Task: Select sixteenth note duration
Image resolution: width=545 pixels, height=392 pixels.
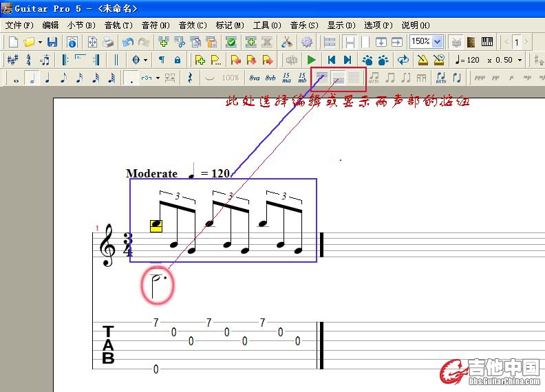Action: pyautogui.click(x=80, y=78)
